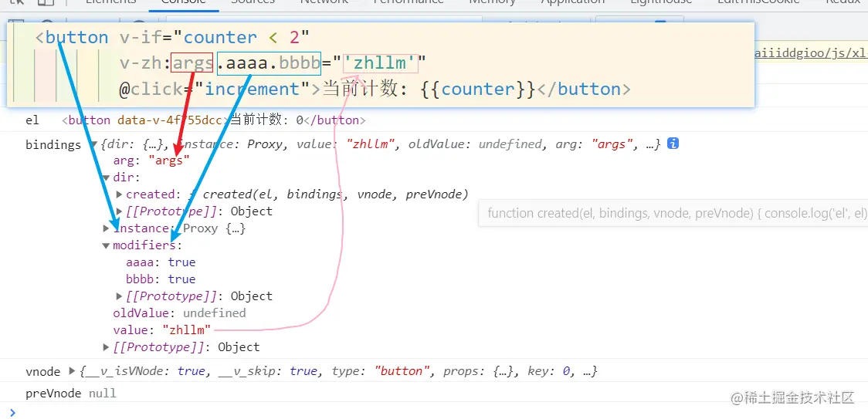Click the instance: Proxy {…} text
This screenshot has height=419, width=868.
pyautogui.click(x=179, y=228)
